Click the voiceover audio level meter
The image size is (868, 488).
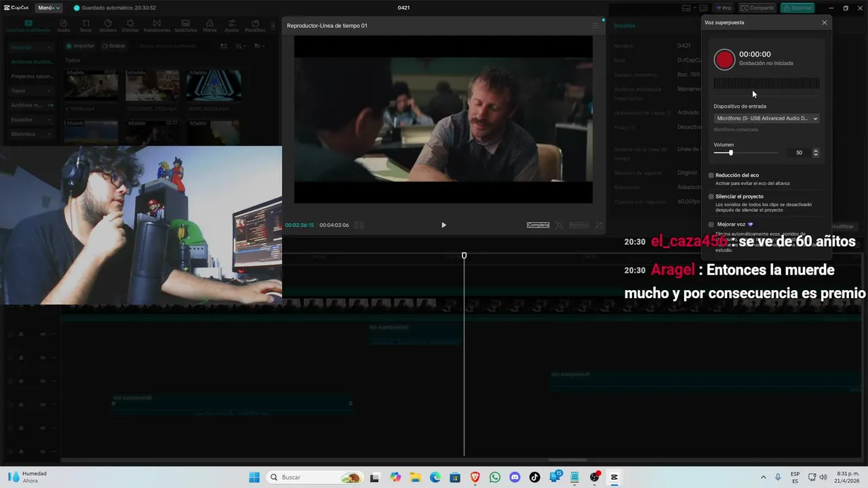(766, 83)
